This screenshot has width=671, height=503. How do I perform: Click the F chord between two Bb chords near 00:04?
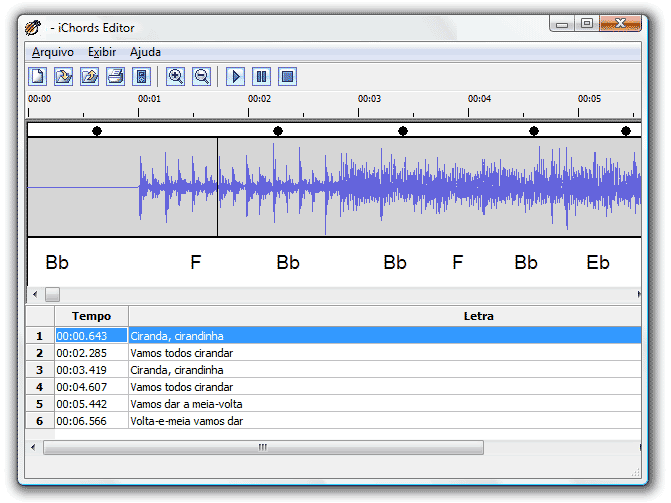[457, 262]
